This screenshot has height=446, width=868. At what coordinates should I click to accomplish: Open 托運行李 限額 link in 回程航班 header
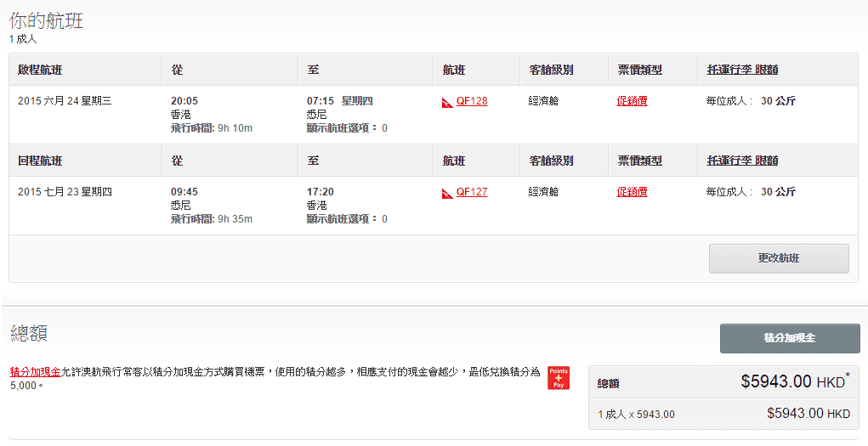(742, 161)
